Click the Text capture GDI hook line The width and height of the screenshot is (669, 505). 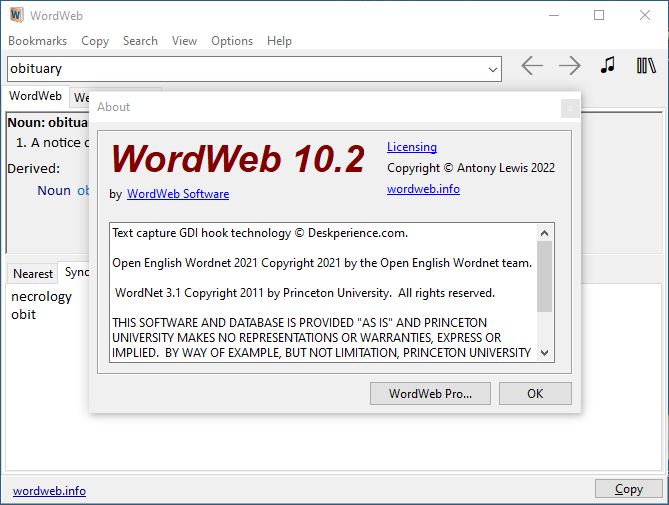[x=260, y=233]
